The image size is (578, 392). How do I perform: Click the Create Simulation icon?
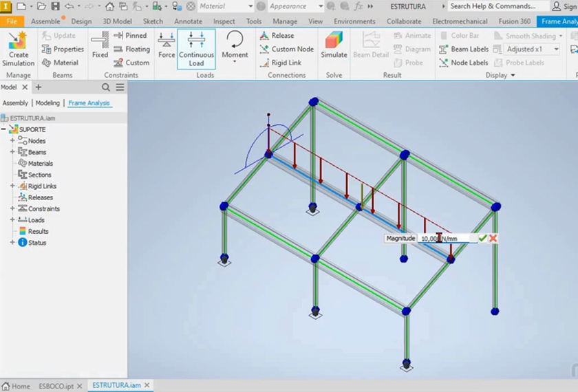click(18, 47)
